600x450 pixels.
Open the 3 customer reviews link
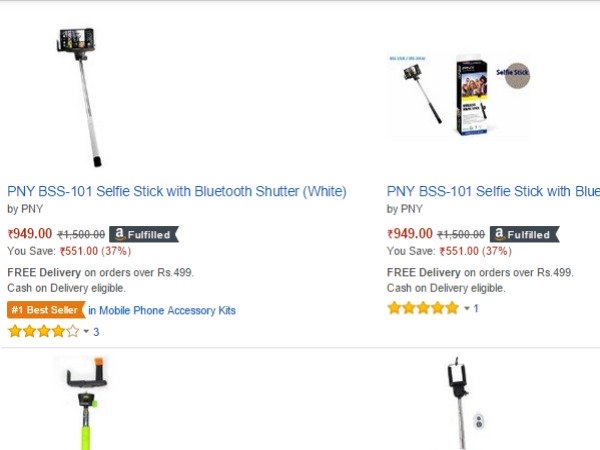pos(96,331)
